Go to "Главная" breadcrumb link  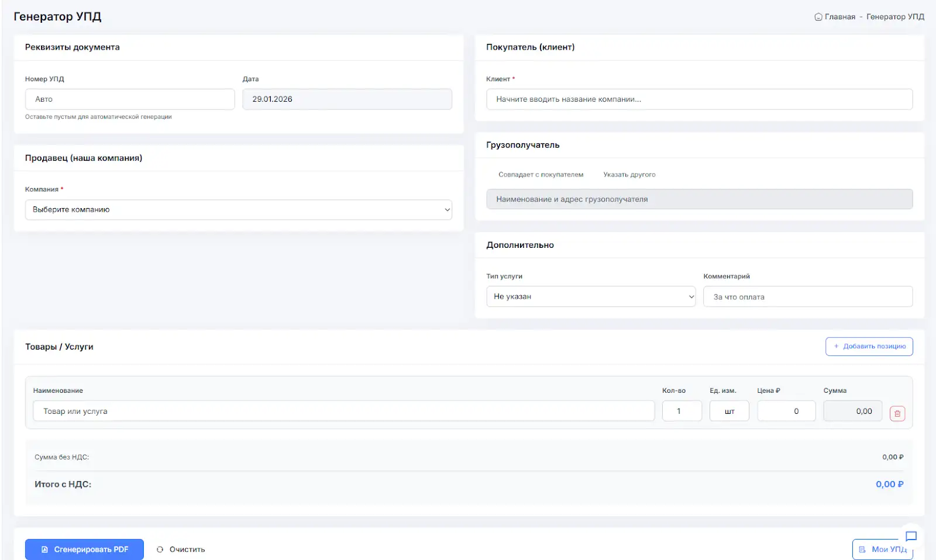[x=839, y=17]
